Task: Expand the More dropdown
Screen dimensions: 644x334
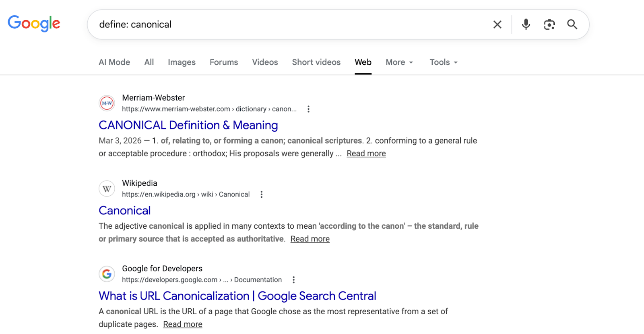Action: [399, 62]
